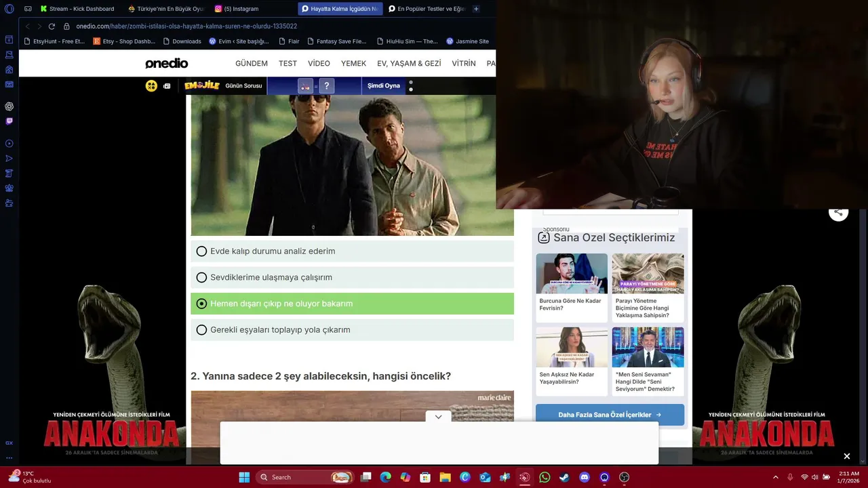Select 'Evde kalıp durumu analiz ederim' option

point(352,251)
